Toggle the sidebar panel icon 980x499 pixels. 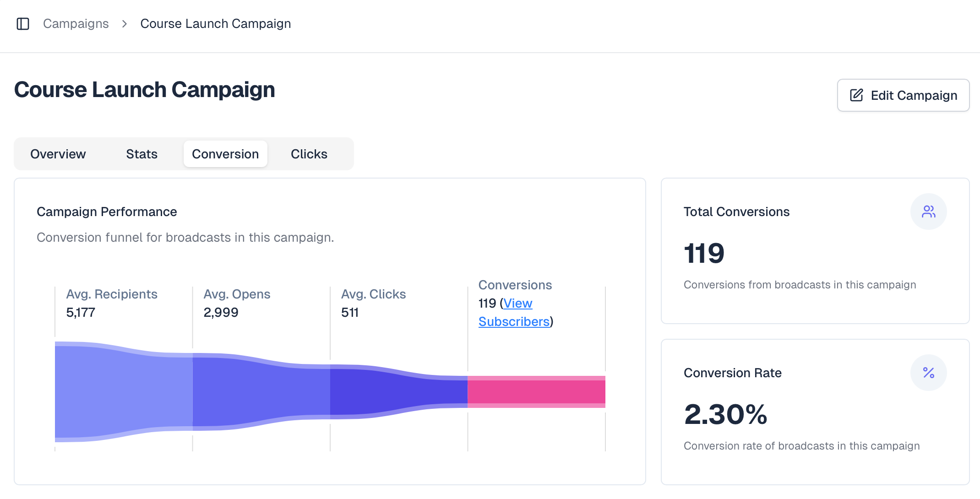(23, 24)
